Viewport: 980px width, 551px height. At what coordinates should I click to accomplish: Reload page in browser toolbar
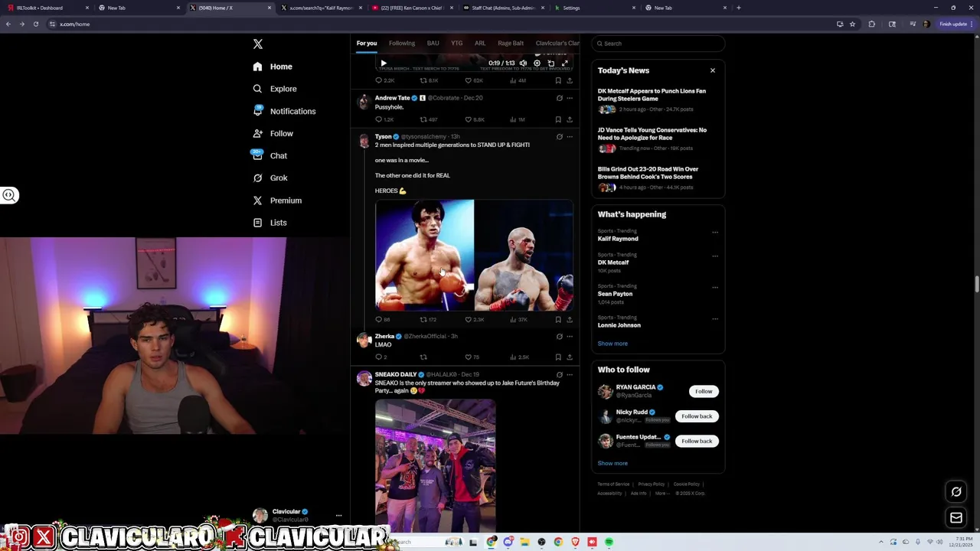[35, 24]
